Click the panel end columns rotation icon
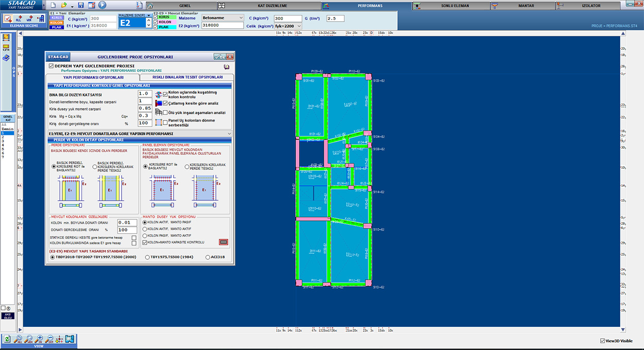644x350 pixels. pos(158,122)
